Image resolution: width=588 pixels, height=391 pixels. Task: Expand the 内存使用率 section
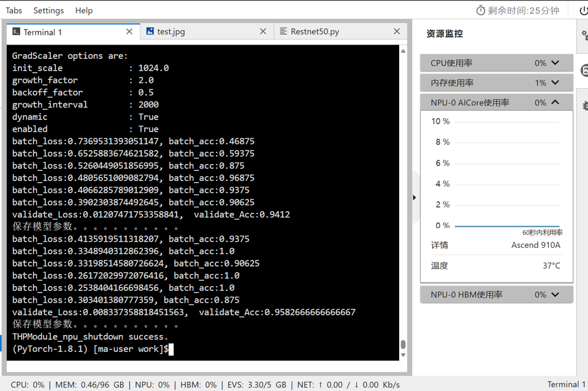pyautogui.click(x=496, y=83)
